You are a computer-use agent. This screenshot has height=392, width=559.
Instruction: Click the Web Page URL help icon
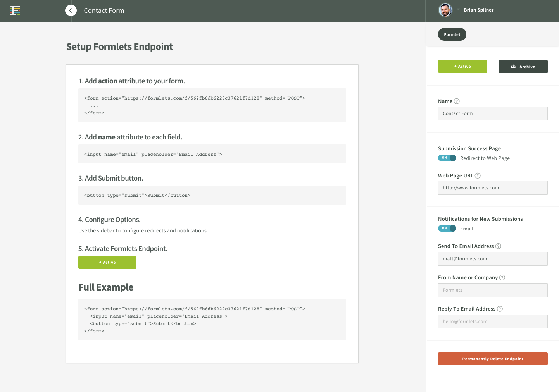pos(477,175)
